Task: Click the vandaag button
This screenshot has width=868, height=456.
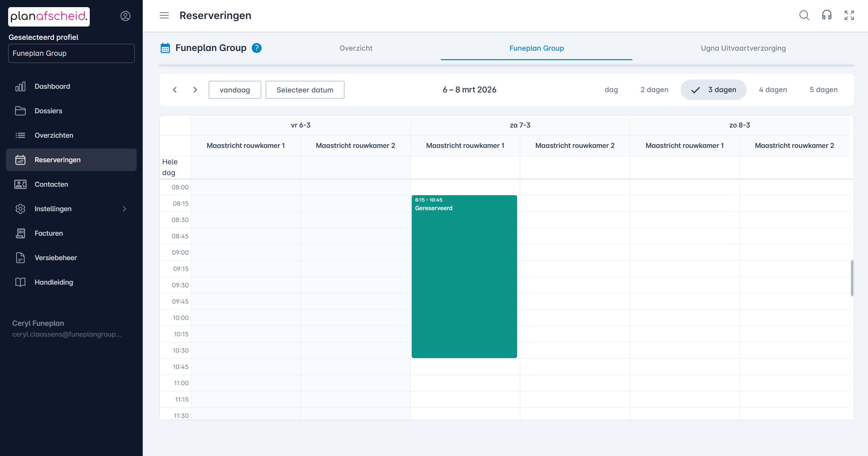Action: click(x=235, y=90)
